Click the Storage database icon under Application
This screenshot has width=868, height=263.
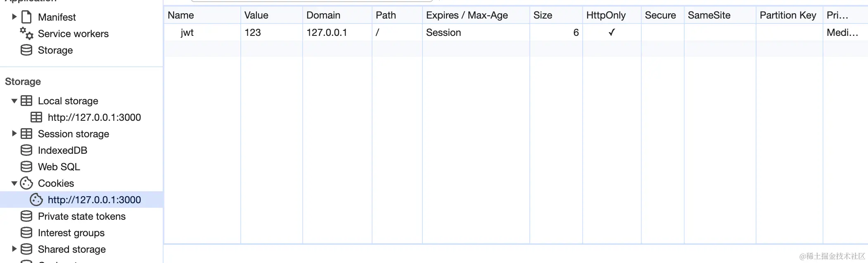26,50
